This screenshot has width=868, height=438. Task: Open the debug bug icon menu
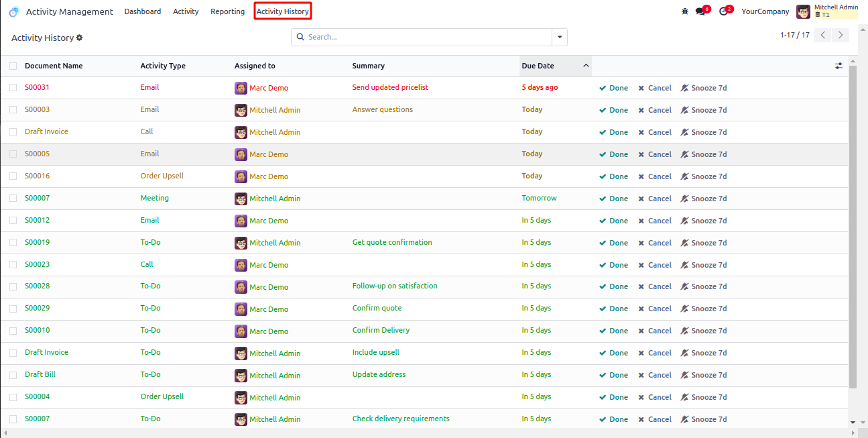click(684, 11)
